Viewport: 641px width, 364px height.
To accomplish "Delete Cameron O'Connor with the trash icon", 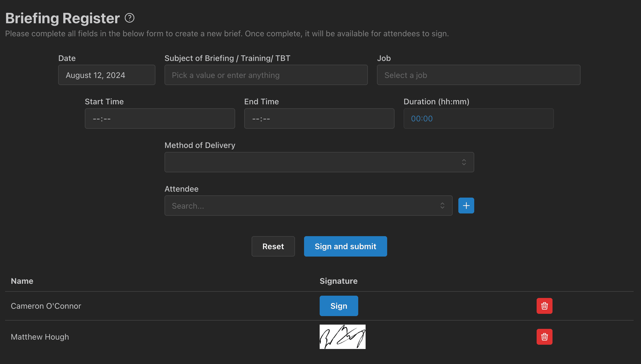I will point(544,306).
